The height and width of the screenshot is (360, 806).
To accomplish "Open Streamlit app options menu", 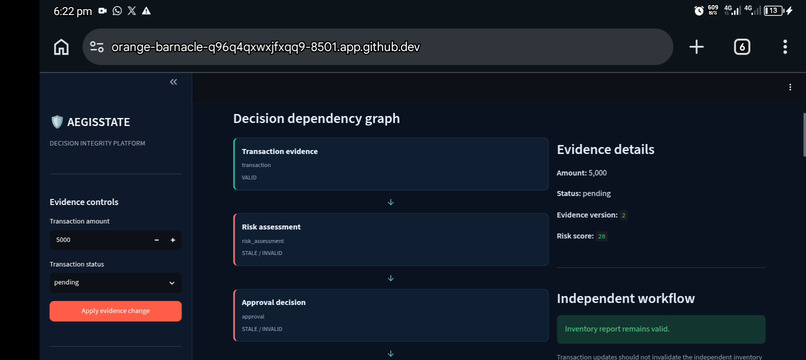I will point(790,87).
